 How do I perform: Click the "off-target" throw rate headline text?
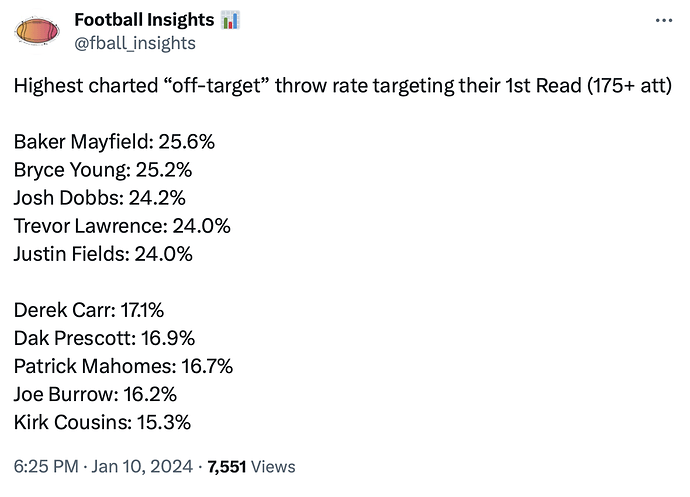343,86
